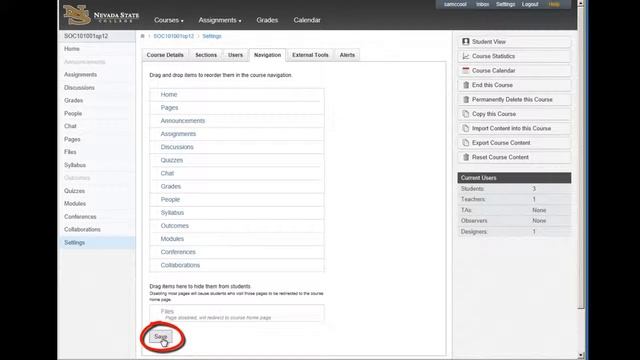Select the Quizzes navigation list item
This screenshot has height=360, width=640.
click(237, 160)
